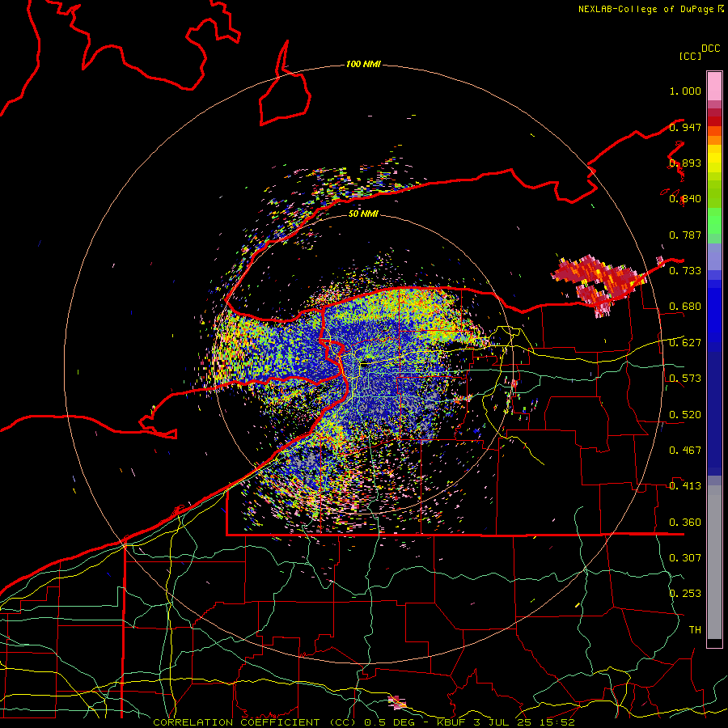Select the 0.627 scale value
Image resolution: width=728 pixels, height=728 pixels.
(685, 343)
